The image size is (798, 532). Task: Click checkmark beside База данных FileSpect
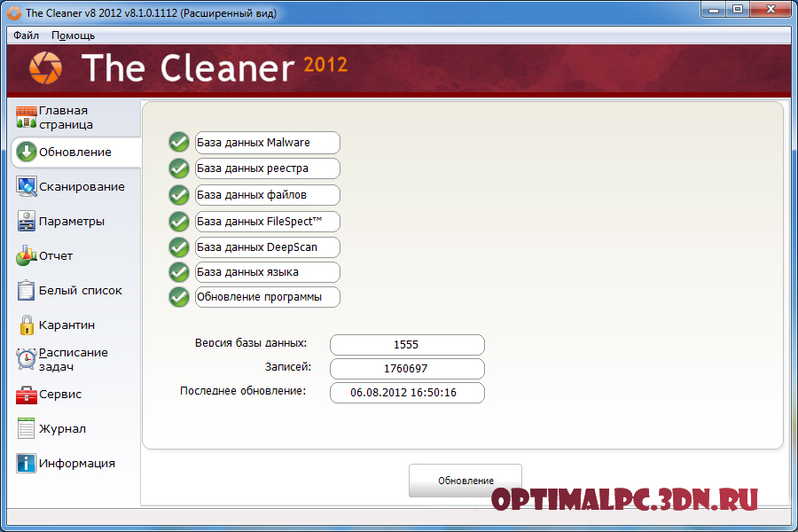click(x=178, y=221)
